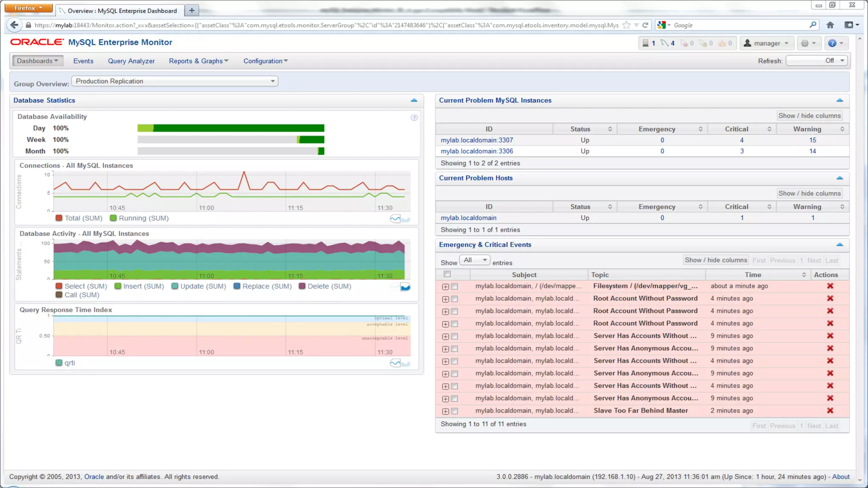Select checkbox for Slave Too Far Behind row

pos(454,411)
